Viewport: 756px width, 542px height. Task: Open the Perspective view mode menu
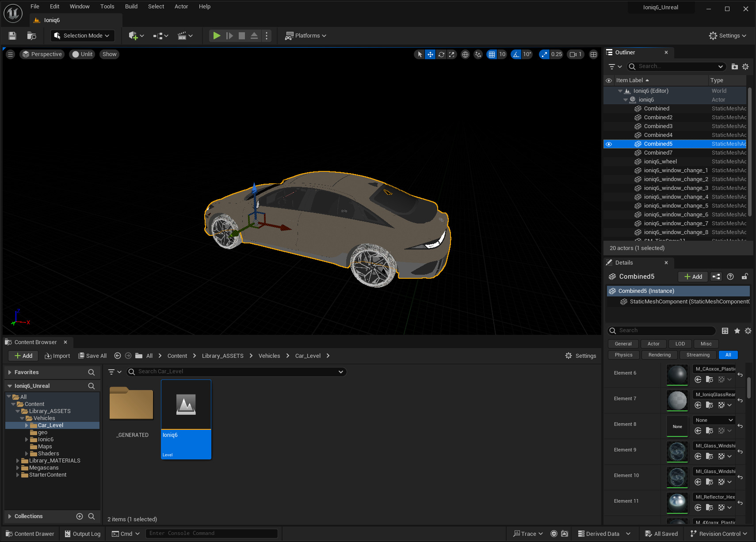click(x=42, y=54)
